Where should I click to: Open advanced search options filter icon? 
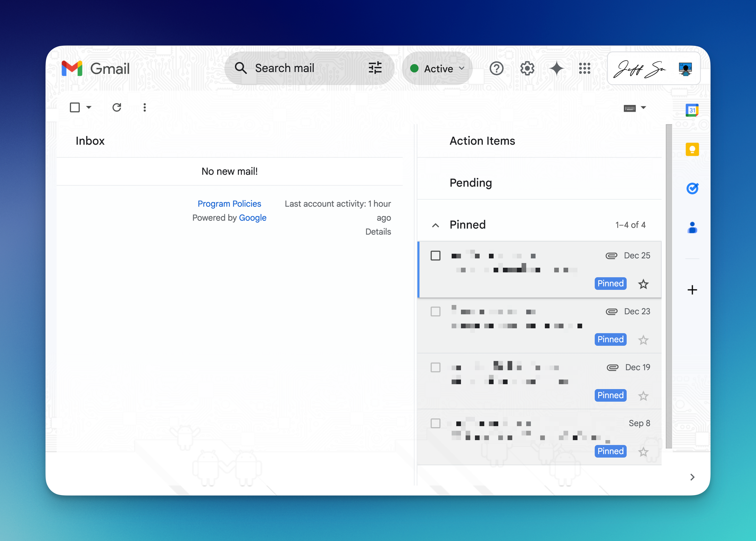(x=375, y=68)
